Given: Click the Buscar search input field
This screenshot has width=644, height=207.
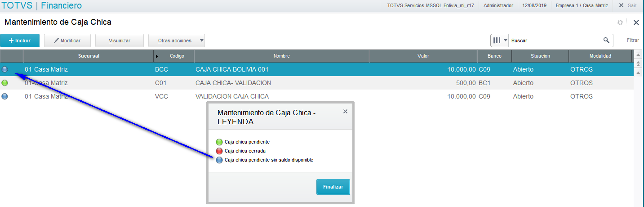Looking at the screenshot, I should (555, 40).
